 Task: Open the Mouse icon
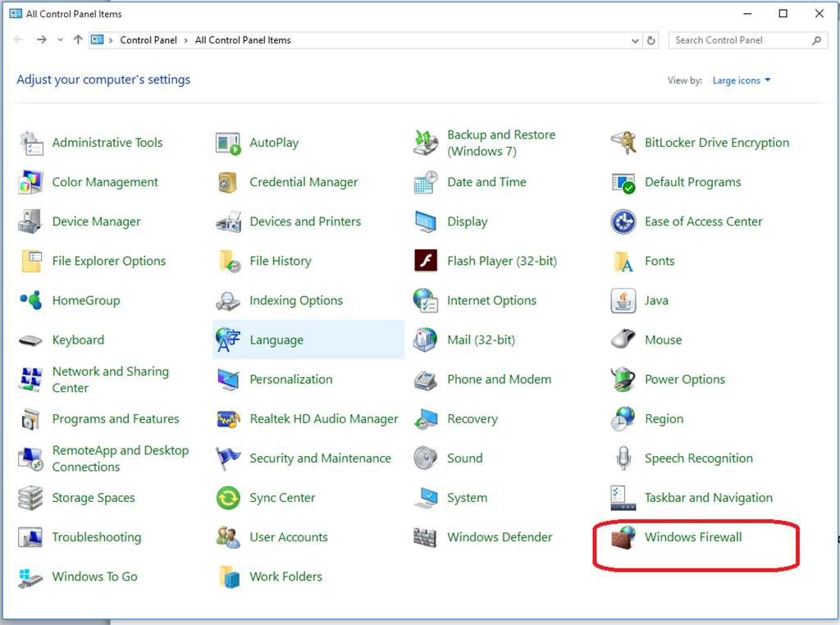[x=623, y=340]
